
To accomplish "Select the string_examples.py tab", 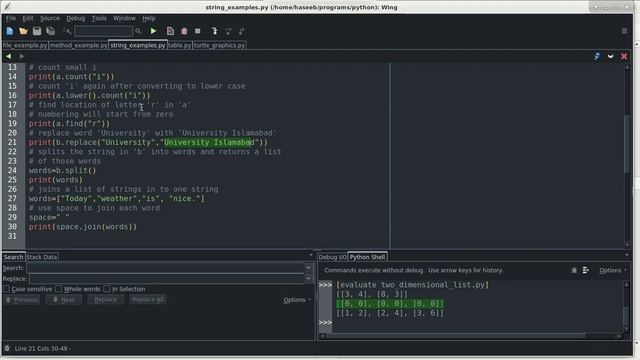I will pyautogui.click(x=138, y=45).
